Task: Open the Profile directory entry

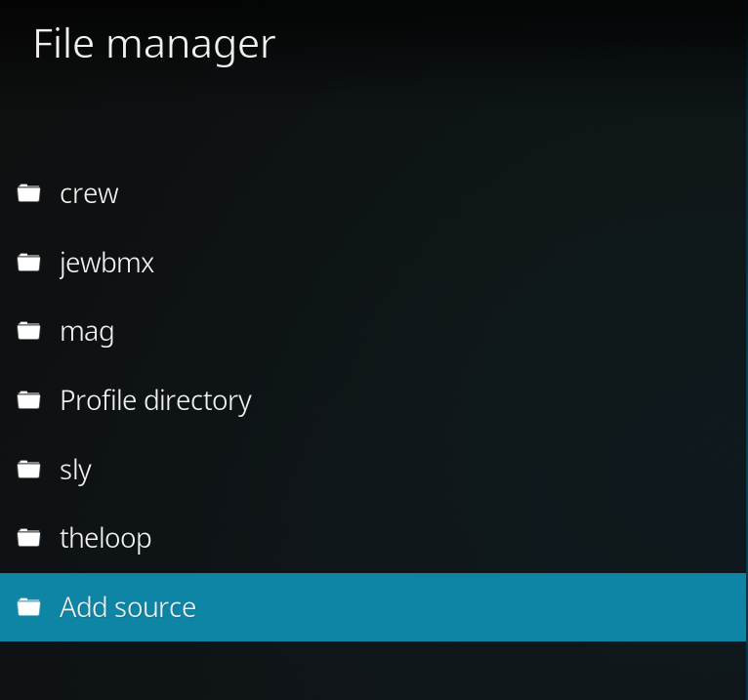Action: point(155,400)
